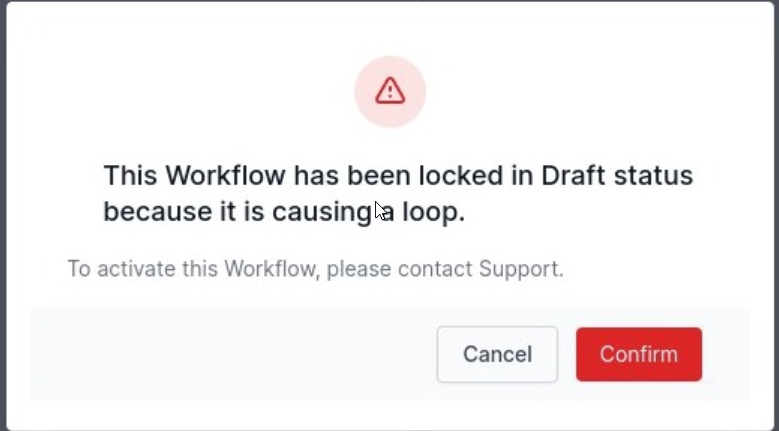Click the word 'locked' in heading
Viewport: 779px width, 431px height.
[x=461, y=175]
